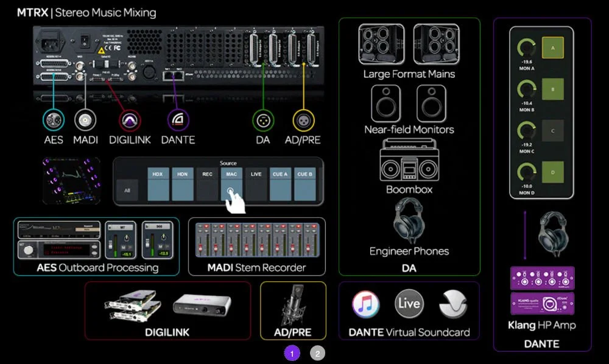Adjust the MON A level knob
The image size is (609, 364).
point(526,47)
